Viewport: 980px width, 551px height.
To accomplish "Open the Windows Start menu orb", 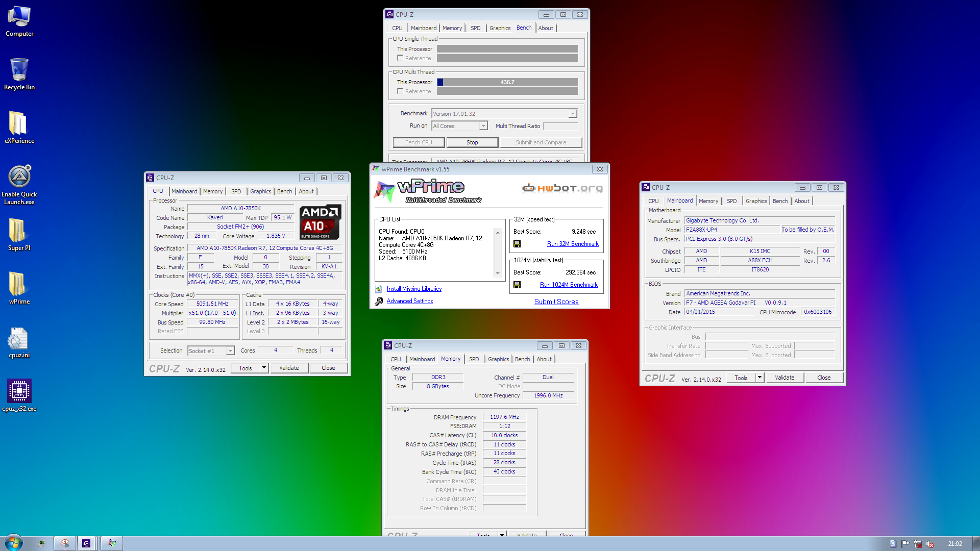I will point(13,543).
